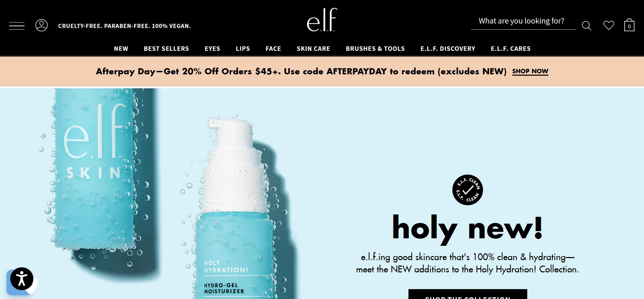Click the search magnifying glass icon
The image size is (644, 299).
[x=586, y=26]
